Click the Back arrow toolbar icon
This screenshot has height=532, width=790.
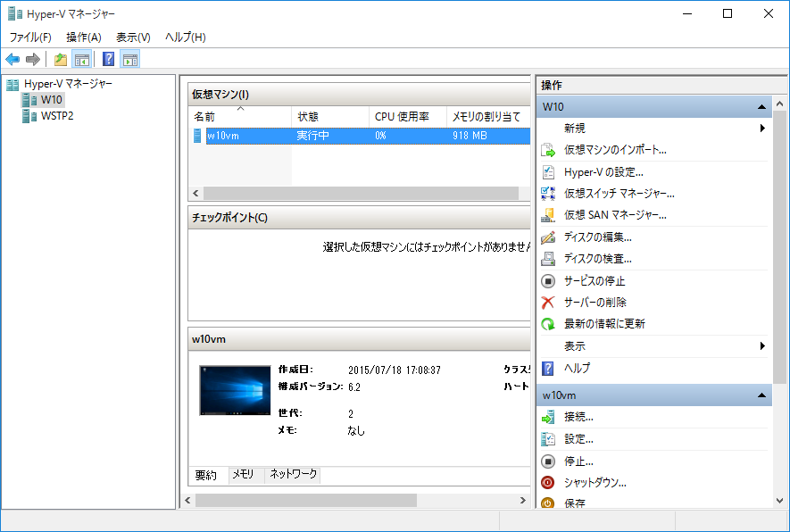coord(12,60)
